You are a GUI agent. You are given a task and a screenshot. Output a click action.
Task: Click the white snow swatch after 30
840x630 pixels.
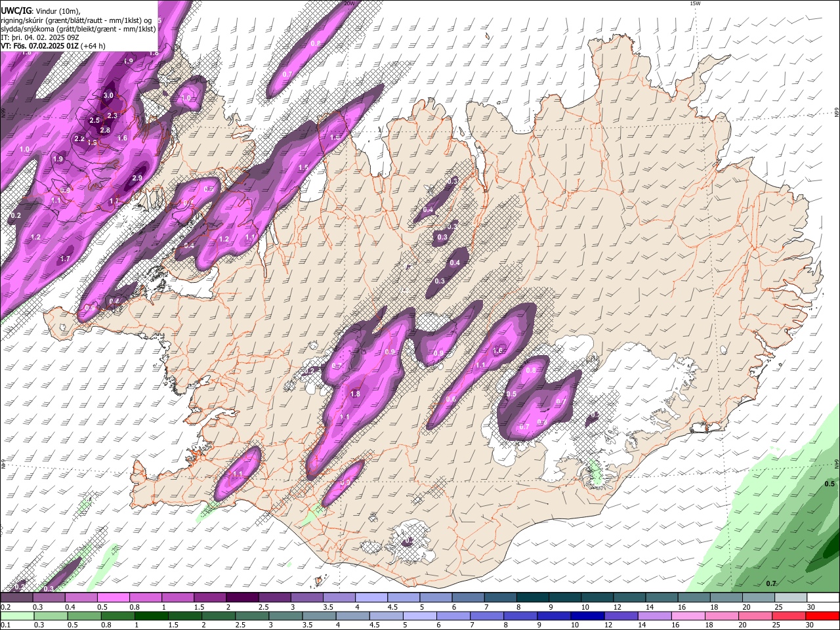click(x=823, y=598)
